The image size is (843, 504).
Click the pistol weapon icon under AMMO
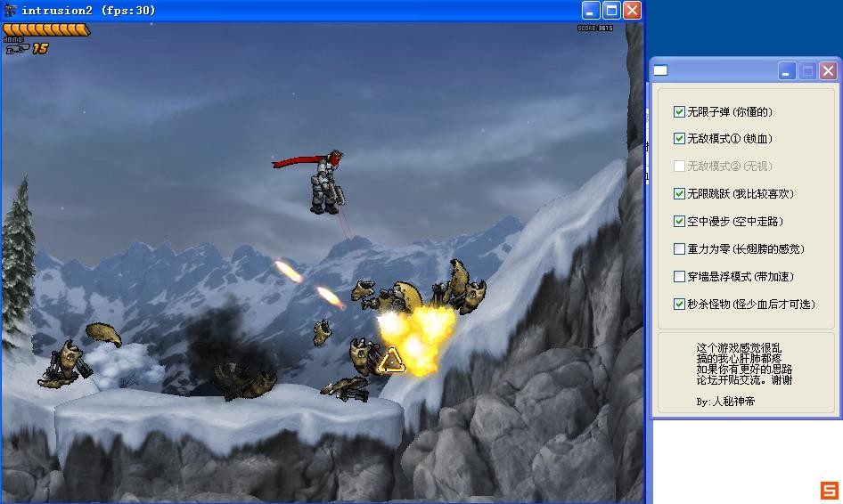tap(17, 50)
